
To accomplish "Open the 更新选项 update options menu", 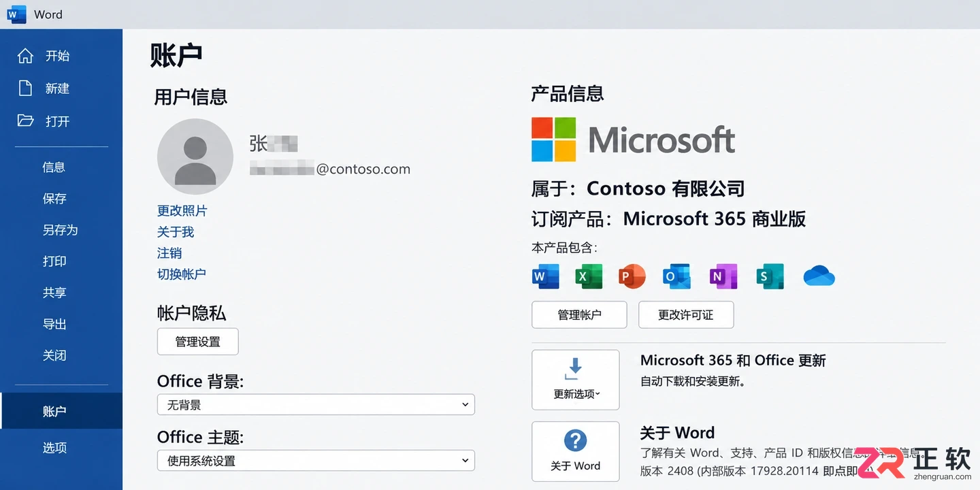I will [x=576, y=380].
